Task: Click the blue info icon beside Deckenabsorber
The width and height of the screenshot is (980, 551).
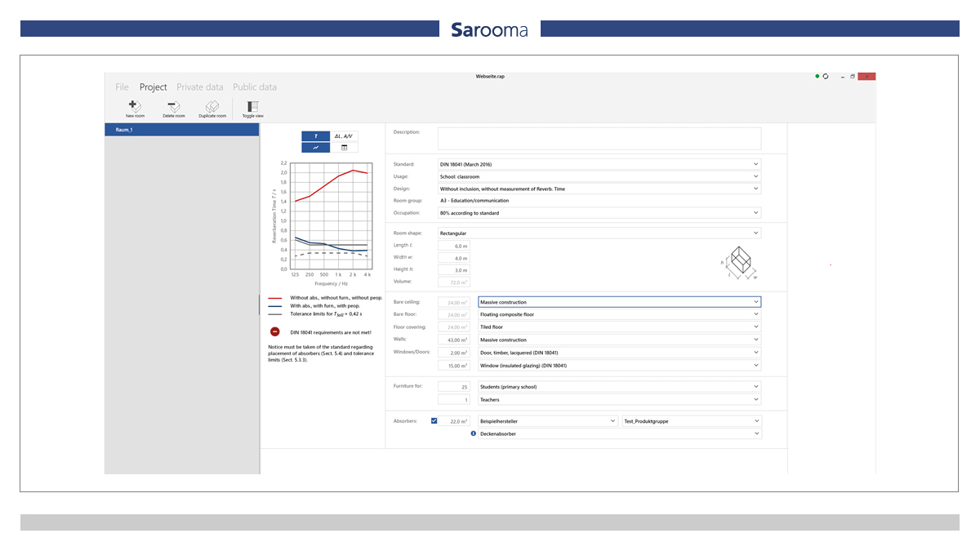Action: point(474,433)
